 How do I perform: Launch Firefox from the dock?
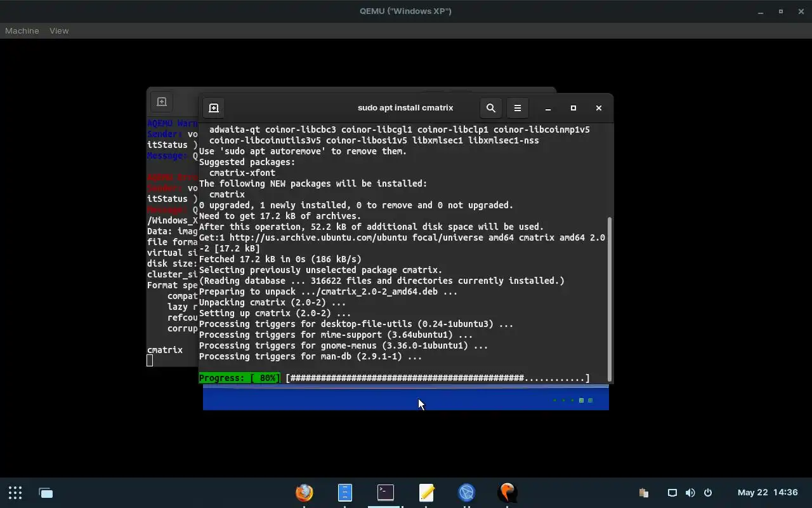304,493
